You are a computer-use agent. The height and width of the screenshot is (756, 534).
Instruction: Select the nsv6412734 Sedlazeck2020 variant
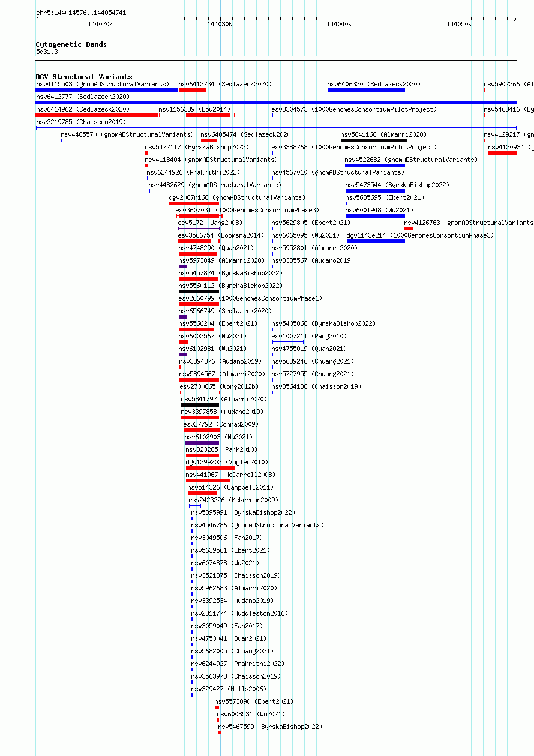(225, 84)
